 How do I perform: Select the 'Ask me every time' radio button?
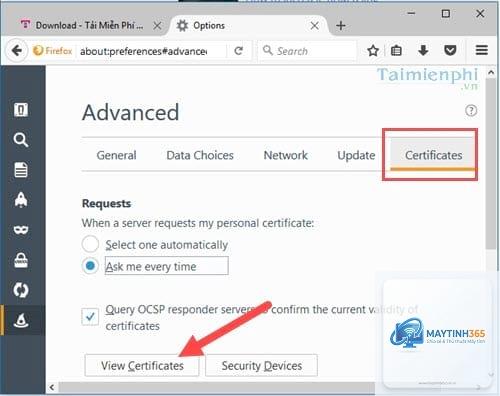(x=90, y=266)
